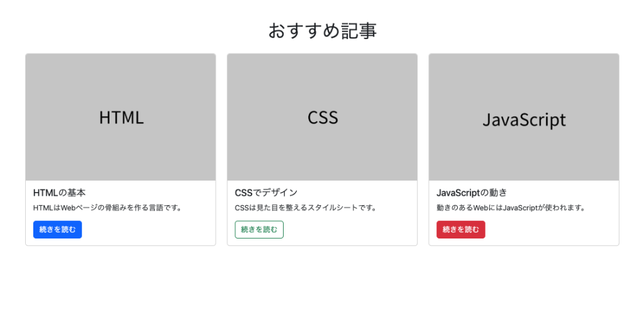644x309 pixels.
Task: Click the HTMLの基本 card title
Action: coord(59,193)
